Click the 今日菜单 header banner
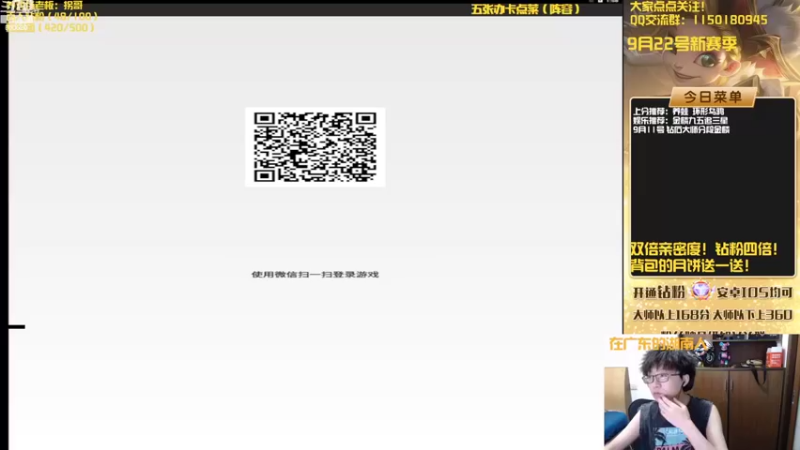Screen dimensions: 800x450 (x=712, y=97)
